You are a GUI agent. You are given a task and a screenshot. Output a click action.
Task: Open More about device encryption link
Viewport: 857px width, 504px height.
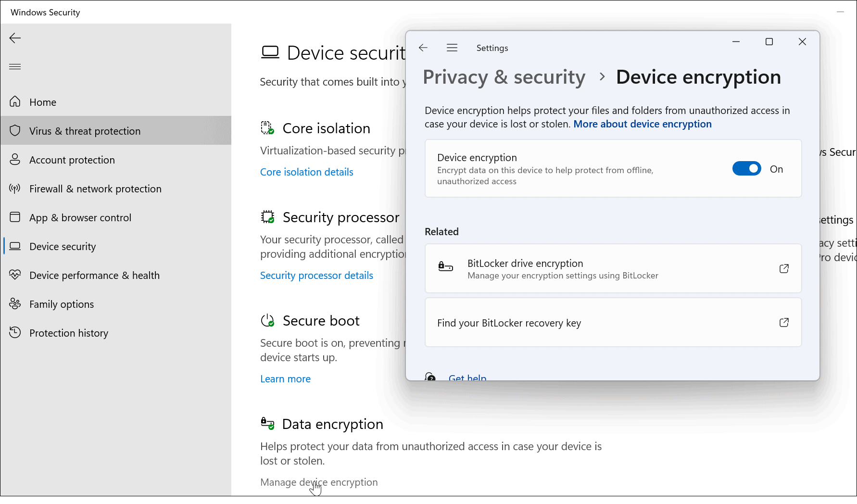tap(642, 124)
